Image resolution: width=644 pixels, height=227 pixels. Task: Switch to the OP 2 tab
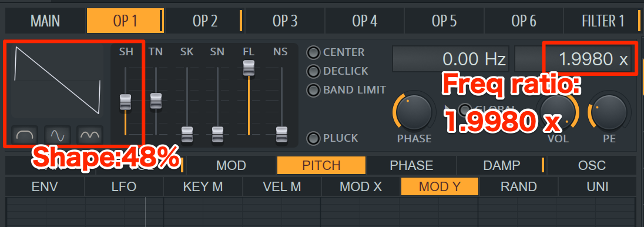pyautogui.click(x=205, y=21)
